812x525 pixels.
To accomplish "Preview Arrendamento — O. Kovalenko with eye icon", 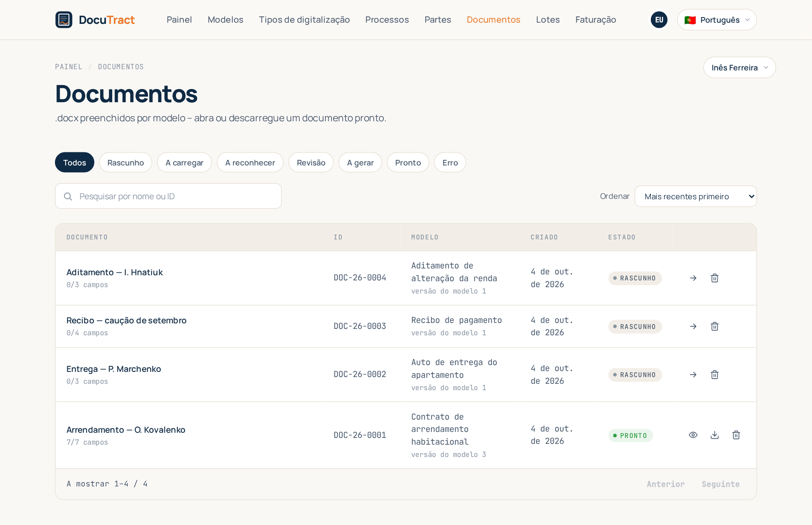I will [x=693, y=435].
